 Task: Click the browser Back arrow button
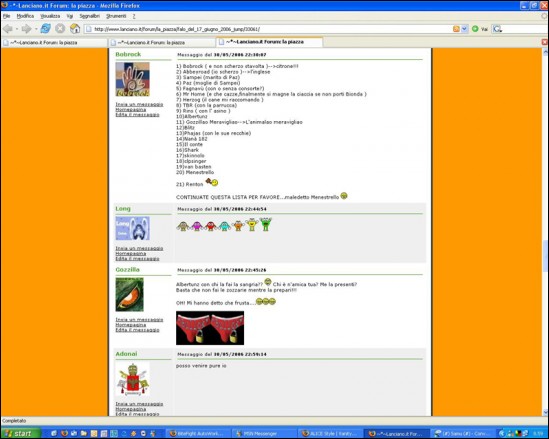point(8,29)
